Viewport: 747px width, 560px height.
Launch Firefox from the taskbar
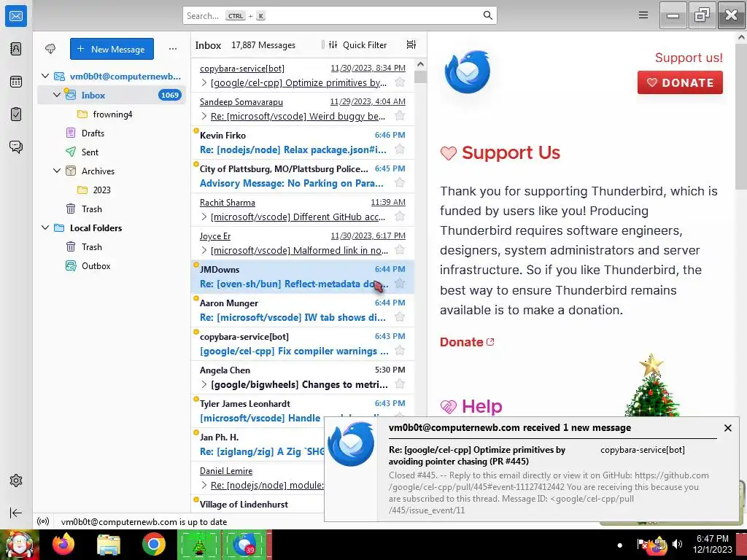[x=63, y=544]
